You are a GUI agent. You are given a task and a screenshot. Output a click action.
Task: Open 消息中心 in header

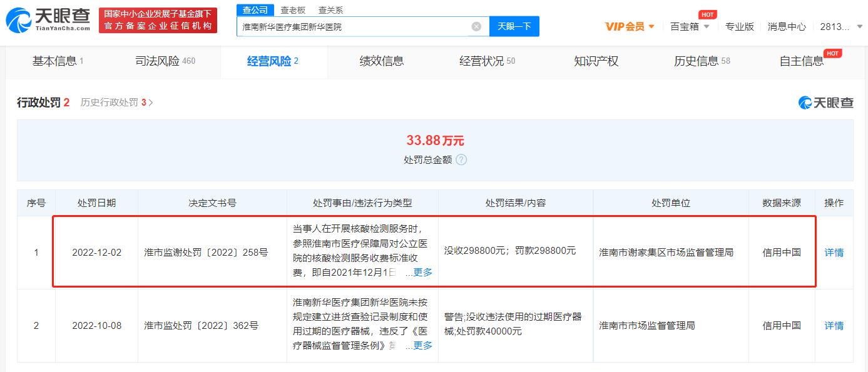(787, 26)
